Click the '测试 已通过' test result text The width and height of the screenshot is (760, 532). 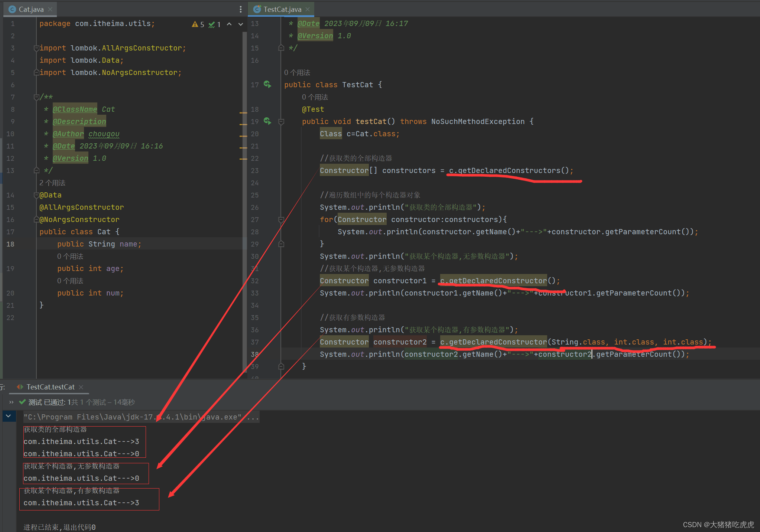pos(47,402)
